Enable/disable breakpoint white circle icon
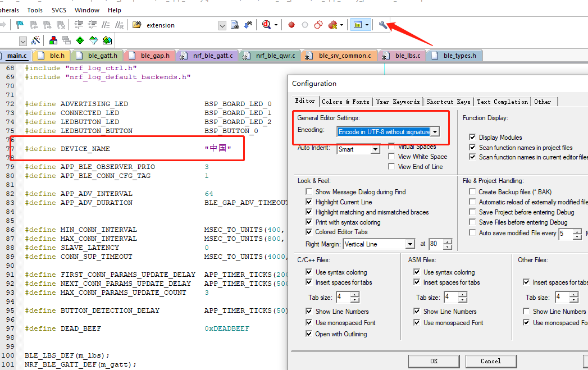Viewport: 588px width, 370px height. pos(305,25)
